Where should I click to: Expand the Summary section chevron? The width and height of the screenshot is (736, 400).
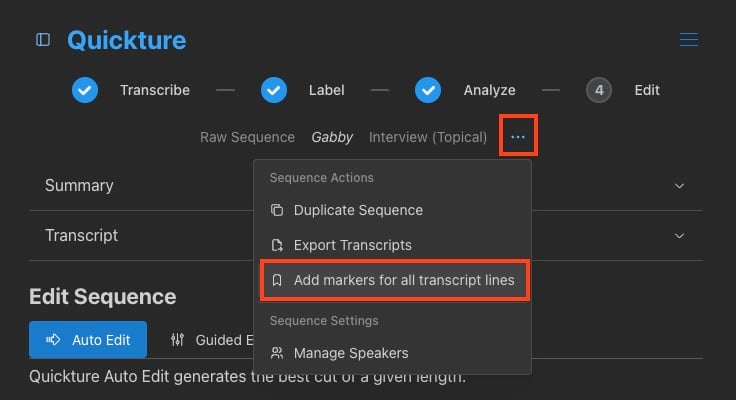pos(680,186)
